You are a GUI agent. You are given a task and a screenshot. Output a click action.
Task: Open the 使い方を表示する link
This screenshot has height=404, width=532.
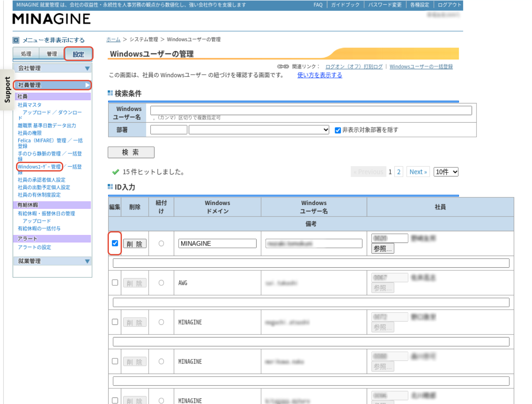pos(319,75)
